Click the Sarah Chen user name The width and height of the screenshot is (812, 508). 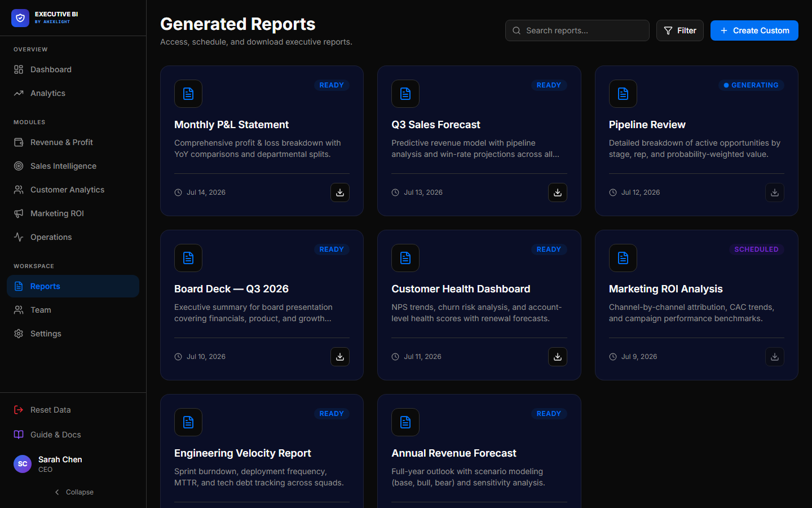(x=60, y=459)
